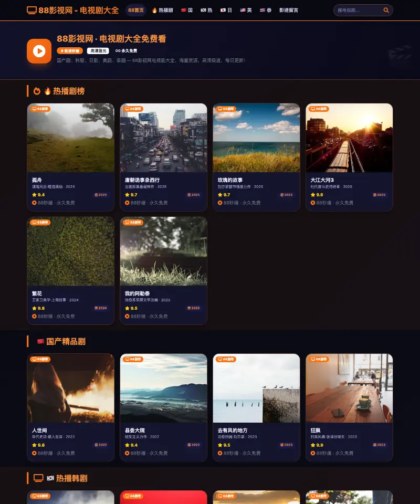The width and height of the screenshot is (420, 504).
Task: Open the 我的阿勒泰 poster thumbnail
Action: pyautogui.click(x=164, y=251)
